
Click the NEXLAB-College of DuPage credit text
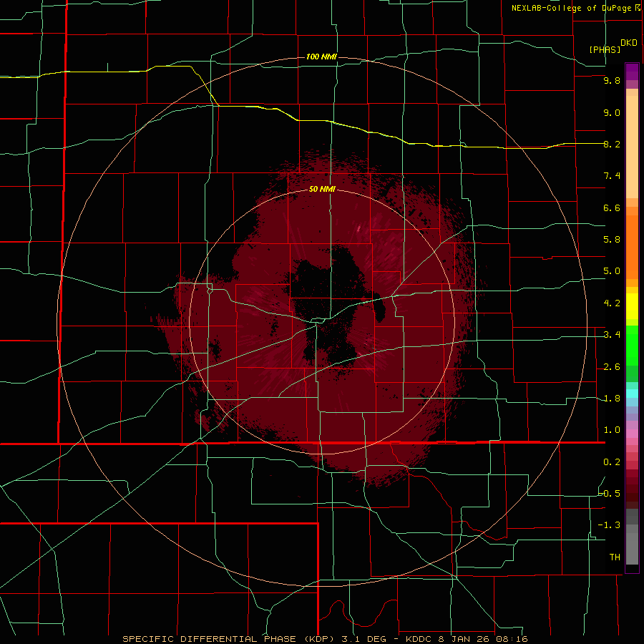pyautogui.click(x=572, y=8)
